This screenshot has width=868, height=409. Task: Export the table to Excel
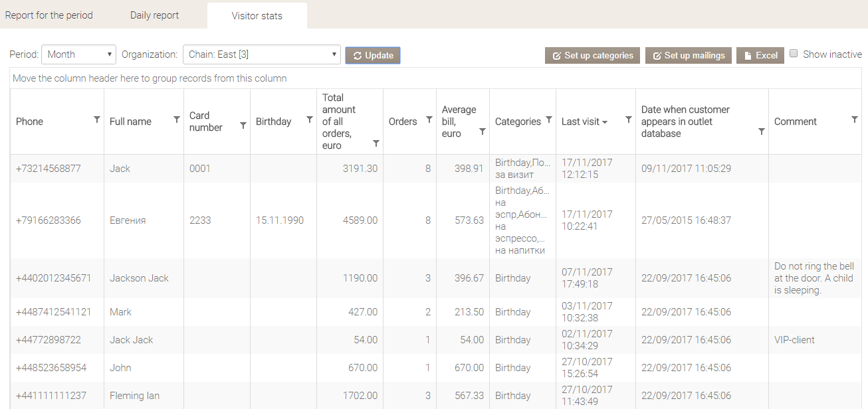[x=760, y=56]
